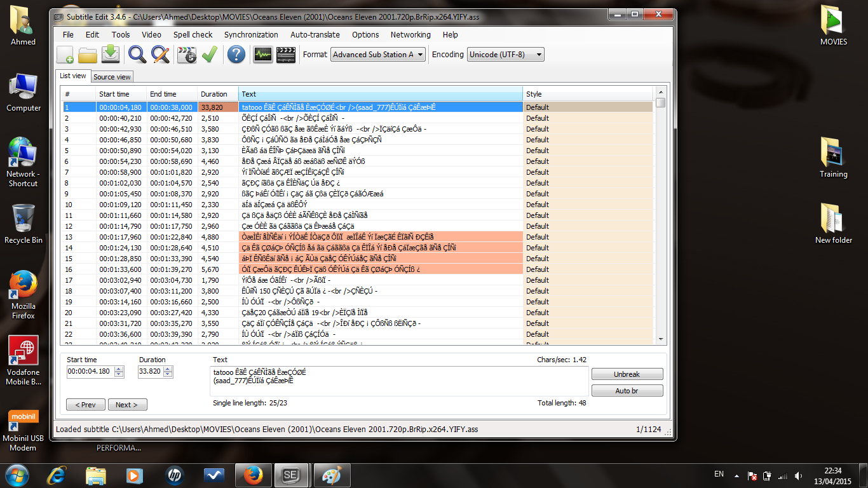
Task: Click the subtitle list scrollbar down arrow
Action: (661, 339)
